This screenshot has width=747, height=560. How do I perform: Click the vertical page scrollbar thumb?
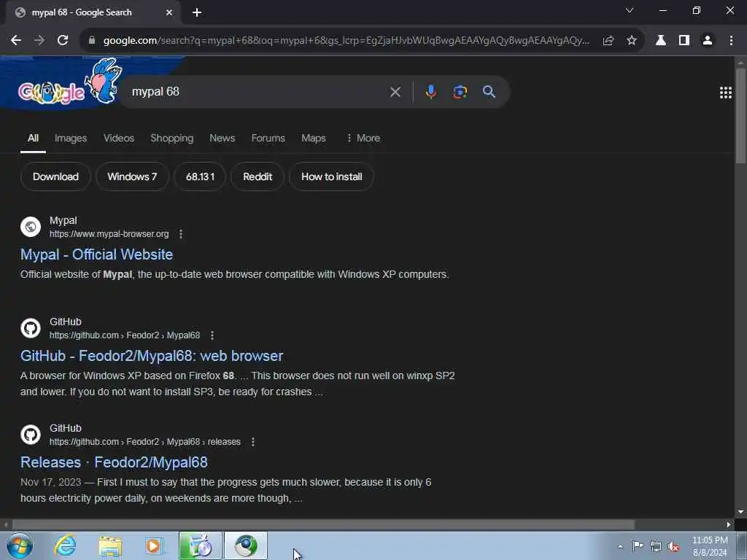tap(740, 116)
